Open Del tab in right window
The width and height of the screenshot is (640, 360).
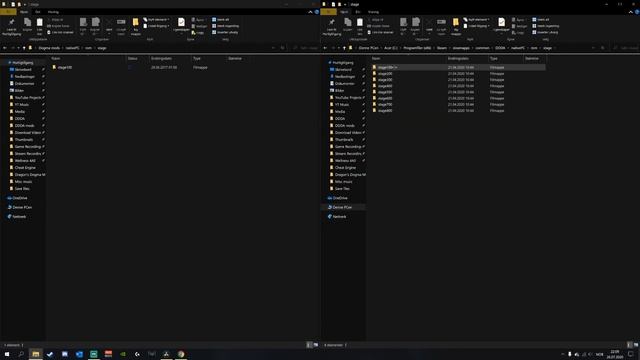pos(358,12)
